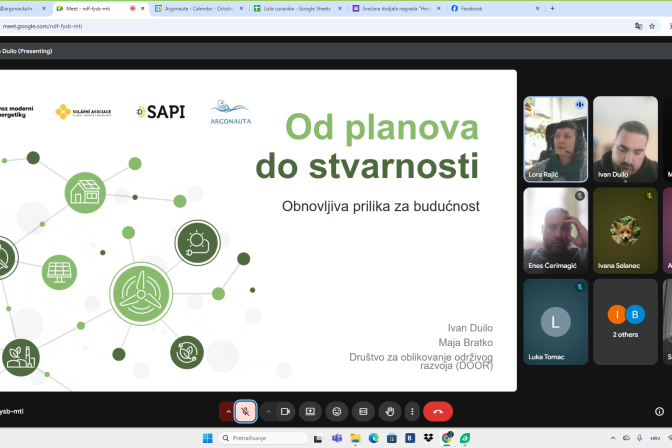Screen dimensions: 672x448
Task: Open meeting details info icon
Action: coord(658,411)
